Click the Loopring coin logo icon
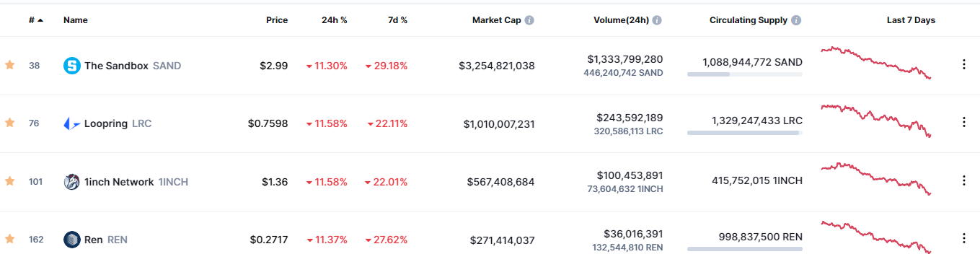Viewport: 980px width, 262px height. [x=71, y=123]
